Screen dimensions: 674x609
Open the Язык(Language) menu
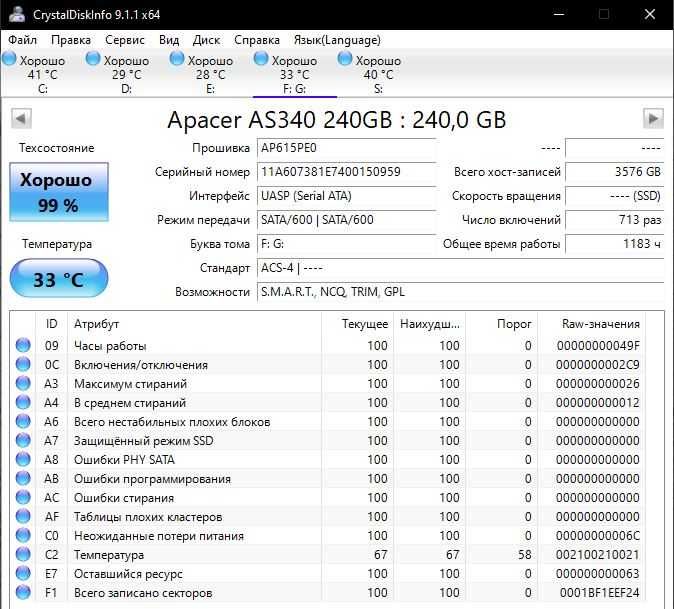(x=337, y=40)
